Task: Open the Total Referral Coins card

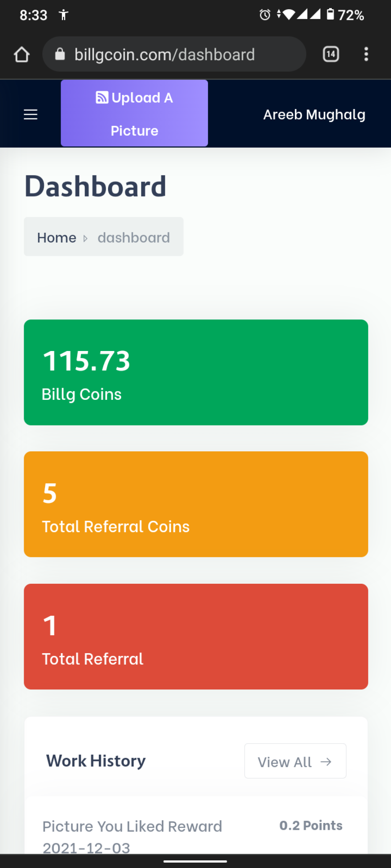Action: point(196,504)
